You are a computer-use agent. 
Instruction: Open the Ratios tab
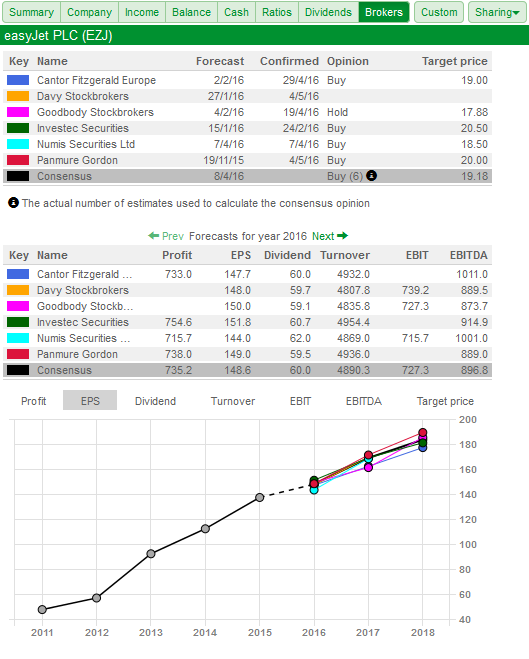[277, 12]
